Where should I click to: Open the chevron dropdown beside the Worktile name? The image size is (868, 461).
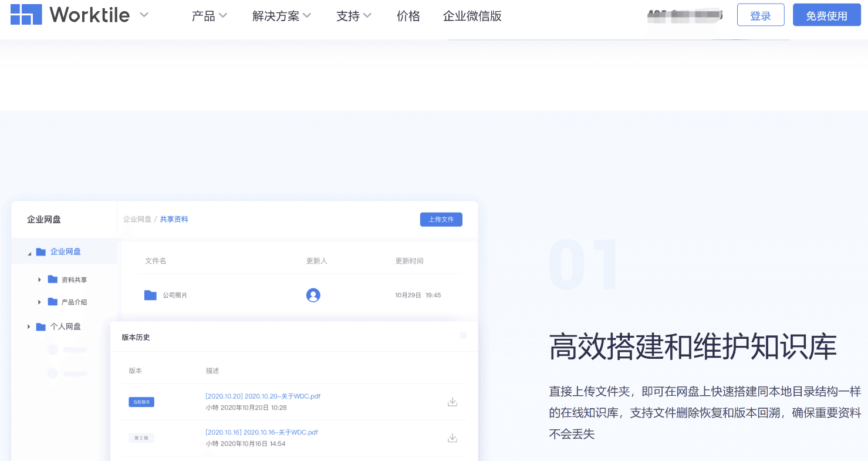144,15
